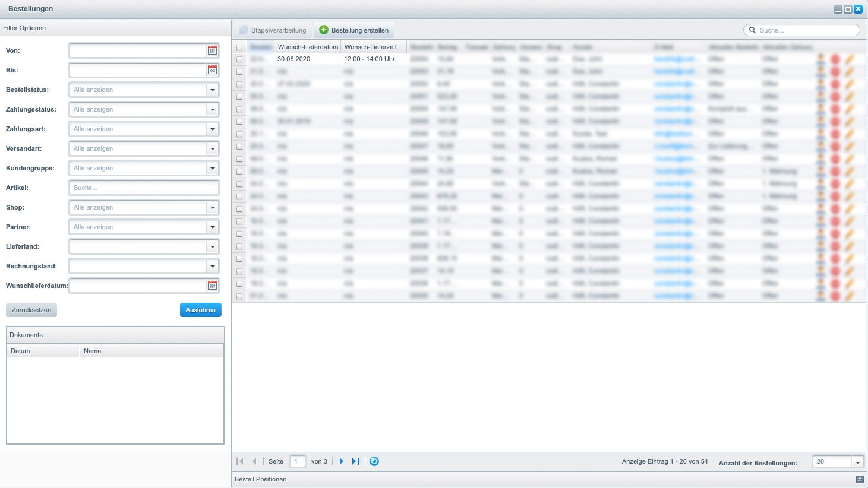Click the Zurücksetzen button
The height and width of the screenshot is (488, 868).
click(31, 310)
